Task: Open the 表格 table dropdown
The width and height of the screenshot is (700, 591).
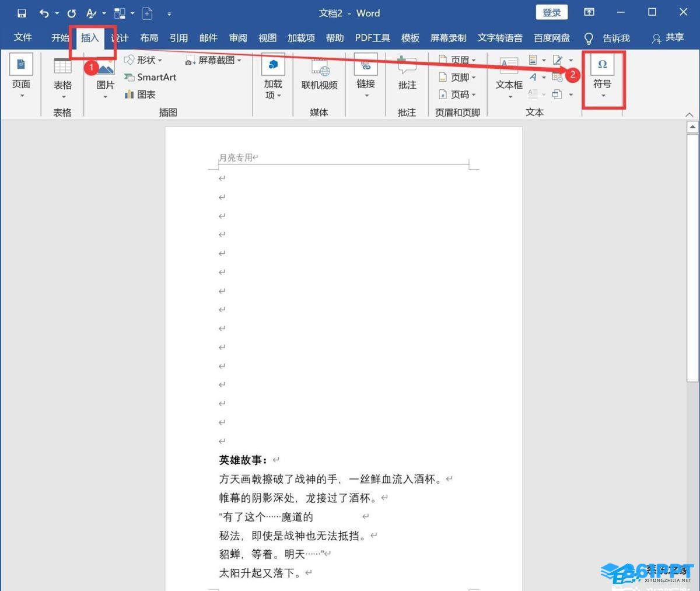Action: pos(62,77)
